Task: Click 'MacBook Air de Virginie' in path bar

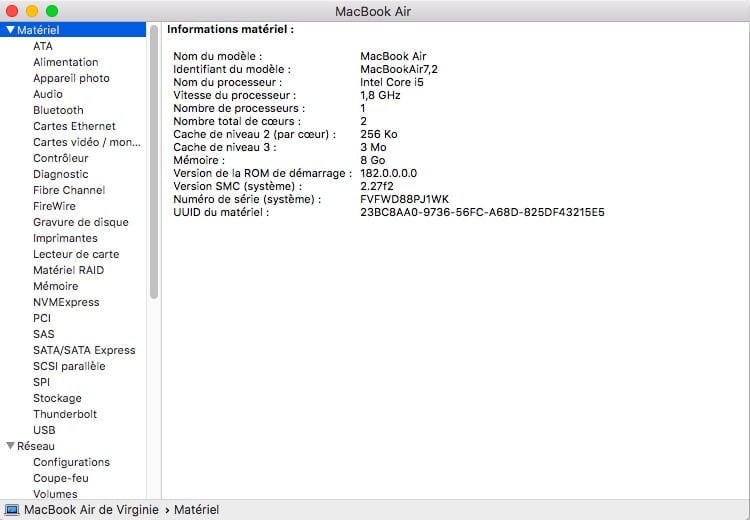Action: coord(91,509)
